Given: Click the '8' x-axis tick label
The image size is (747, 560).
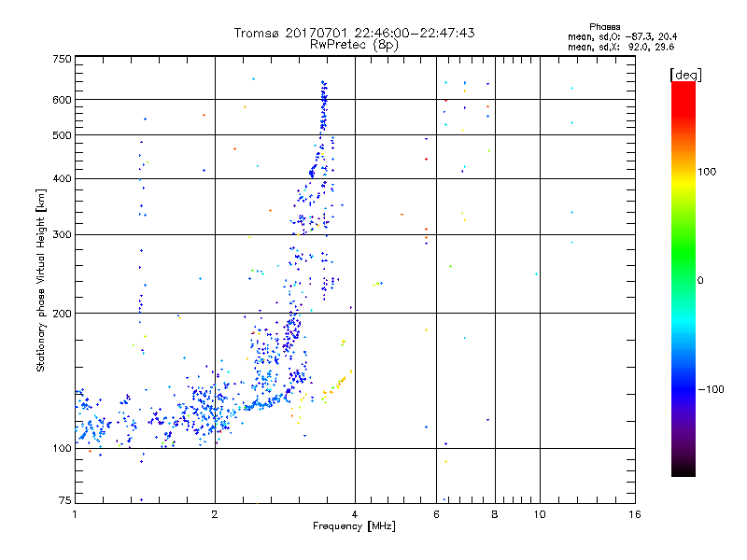Looking at the screenshot, I should click(495, 514).
